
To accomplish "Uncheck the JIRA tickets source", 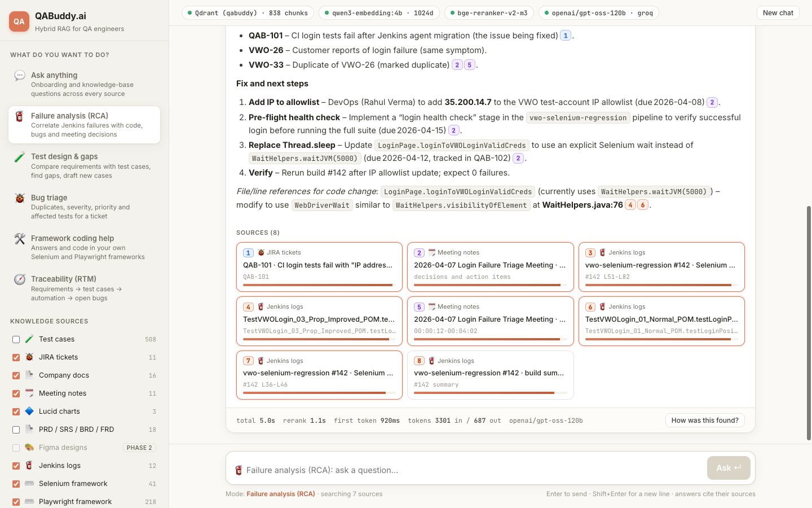I will point(16,357).
